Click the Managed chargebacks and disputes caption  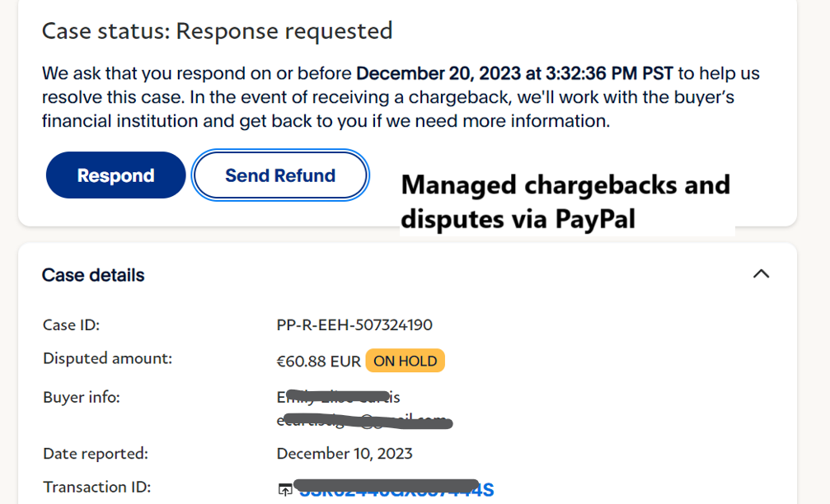[x=565, y=202]
